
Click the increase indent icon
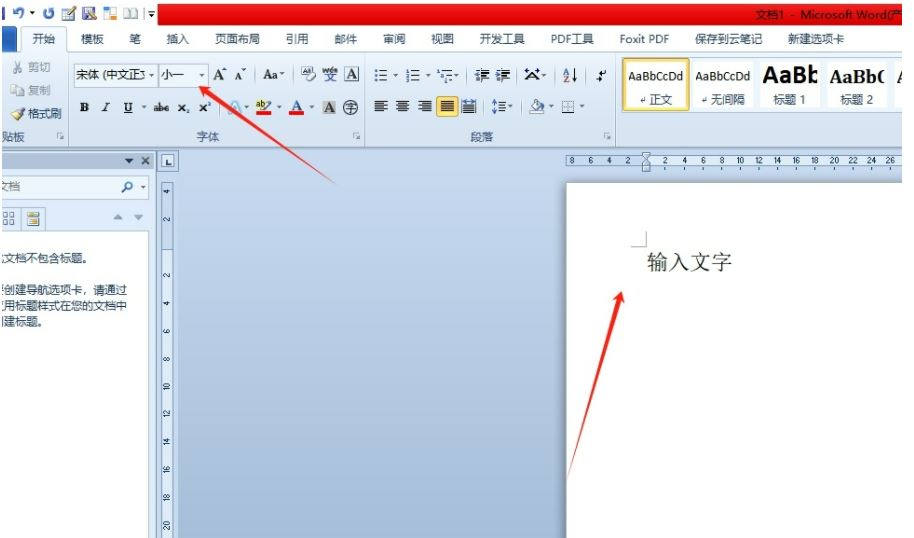(x=503, y=75)
